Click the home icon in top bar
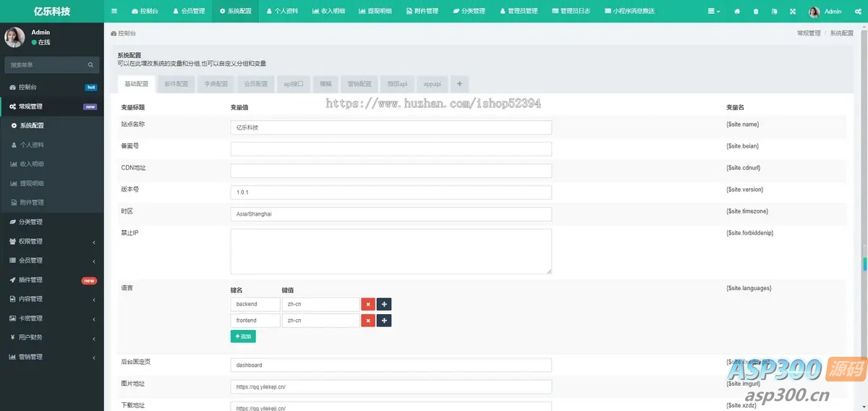Image resolution: width=868 pixels, height=411 pixels. (x=737, y=12)
